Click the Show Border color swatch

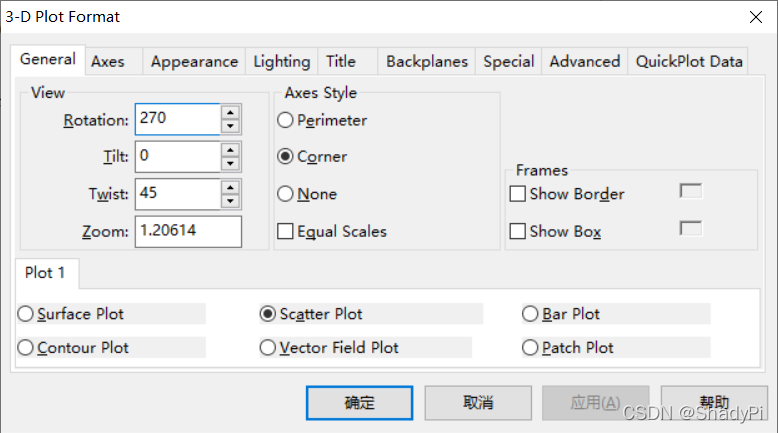[x=690, y=192]
